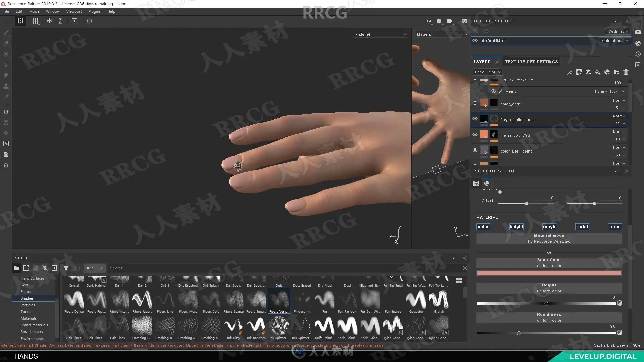Screen dimensions: 644x362
Task: Delete layer with the trash icon
Action: 626,72
